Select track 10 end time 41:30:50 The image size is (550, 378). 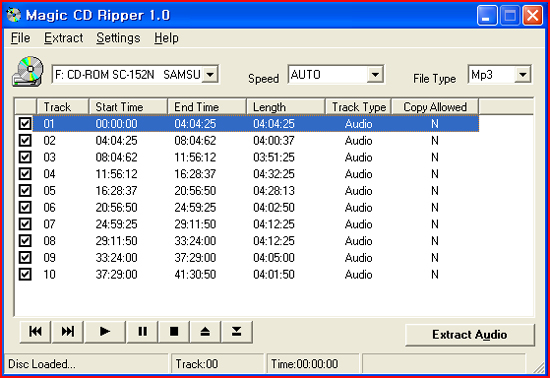pos(195,274)
